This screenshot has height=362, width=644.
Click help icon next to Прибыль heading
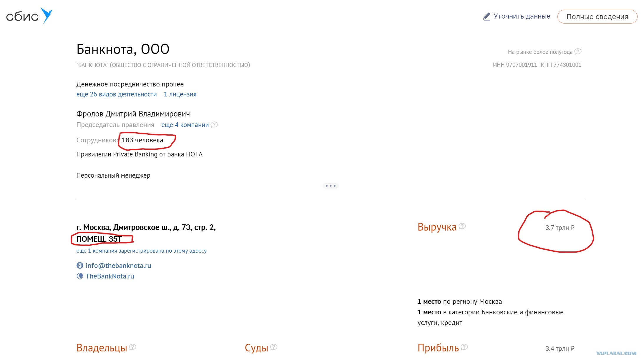pyautogui.click(x=464, y=347)
